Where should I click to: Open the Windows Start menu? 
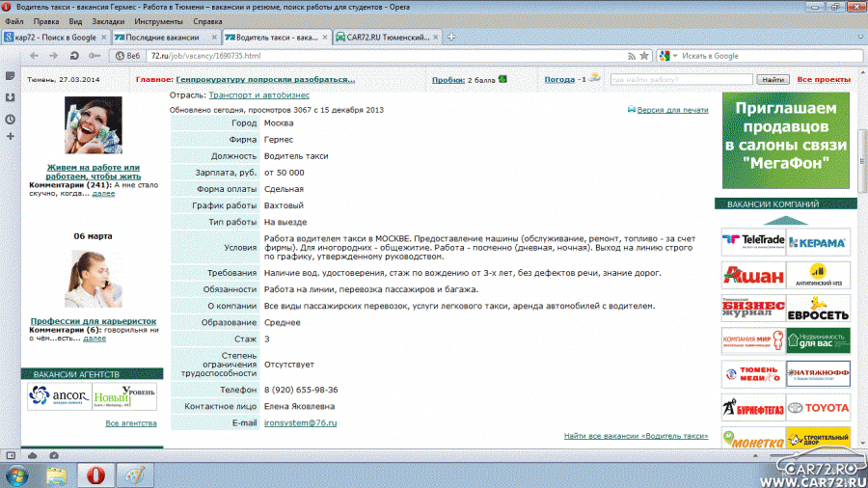pyautogui.click(x=16, y=475)
